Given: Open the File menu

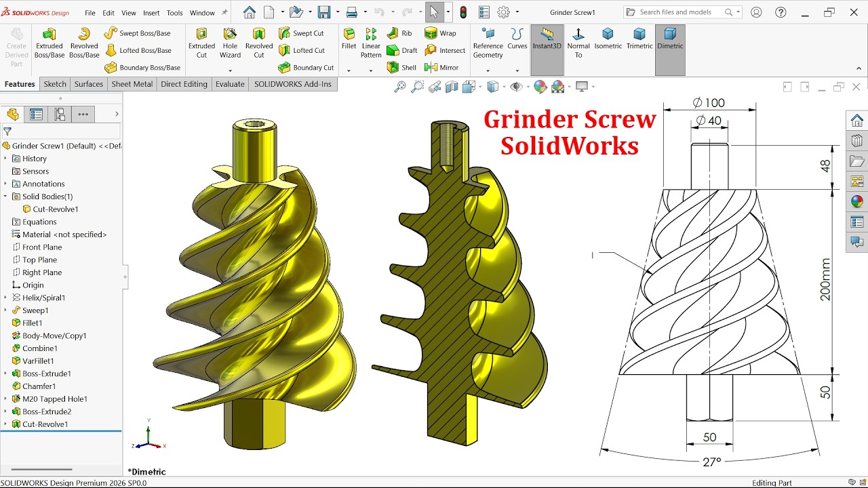Looking at the screenshot, I should [90, 13].
